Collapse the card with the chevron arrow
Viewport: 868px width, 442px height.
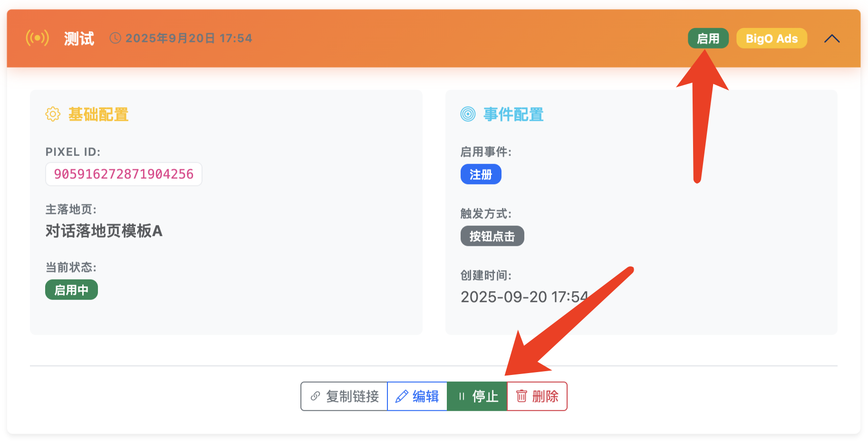pyautogui.click(x=831, y=38)
